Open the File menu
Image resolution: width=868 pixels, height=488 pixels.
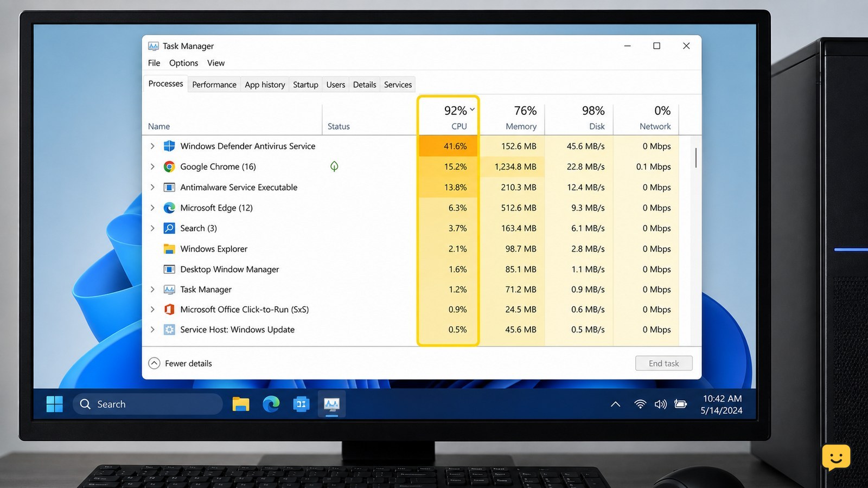tap(154, 63)
